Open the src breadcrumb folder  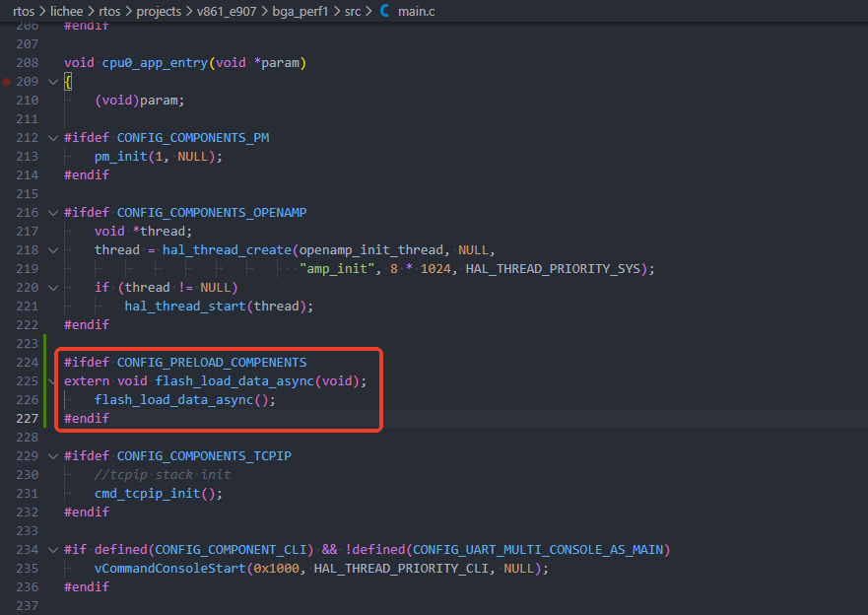point(352,11)
